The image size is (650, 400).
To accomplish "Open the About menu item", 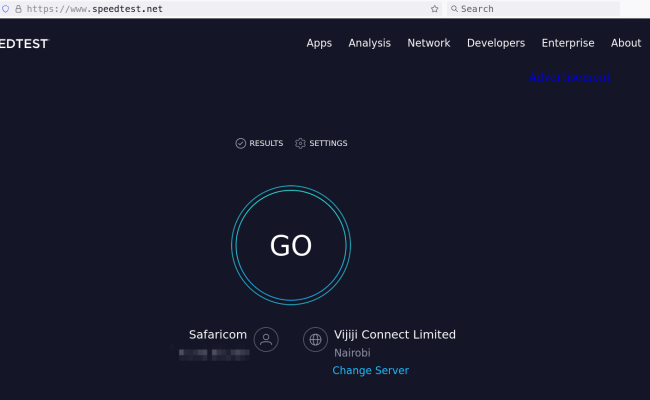I will [626, 43].
